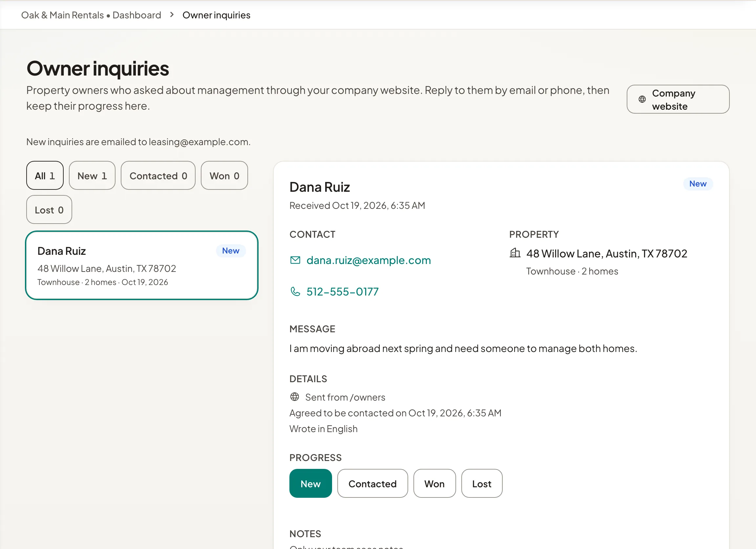The image size is (756, 549).
Task: Click "Townhouse · 2 homes" under Property
Action: click(x=572, y=271)
